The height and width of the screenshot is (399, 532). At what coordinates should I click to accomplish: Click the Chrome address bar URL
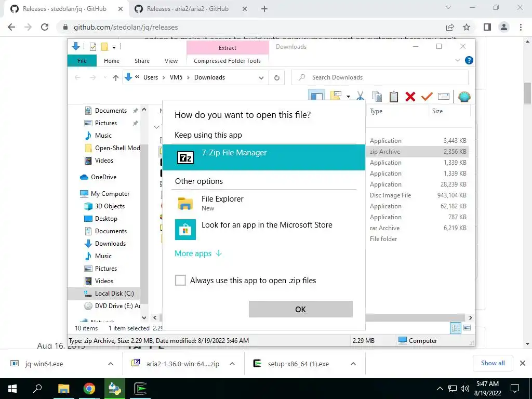126,27
